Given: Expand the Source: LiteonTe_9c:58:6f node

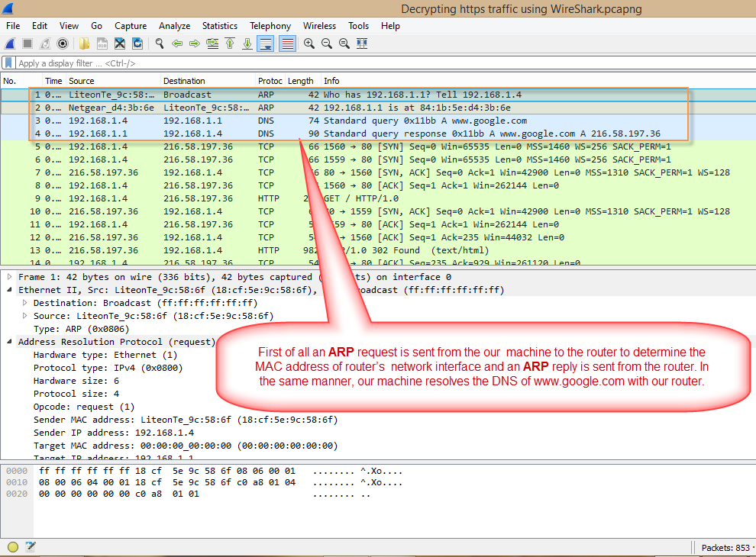Looking at the screenshot, I should (x=24, y=316).
